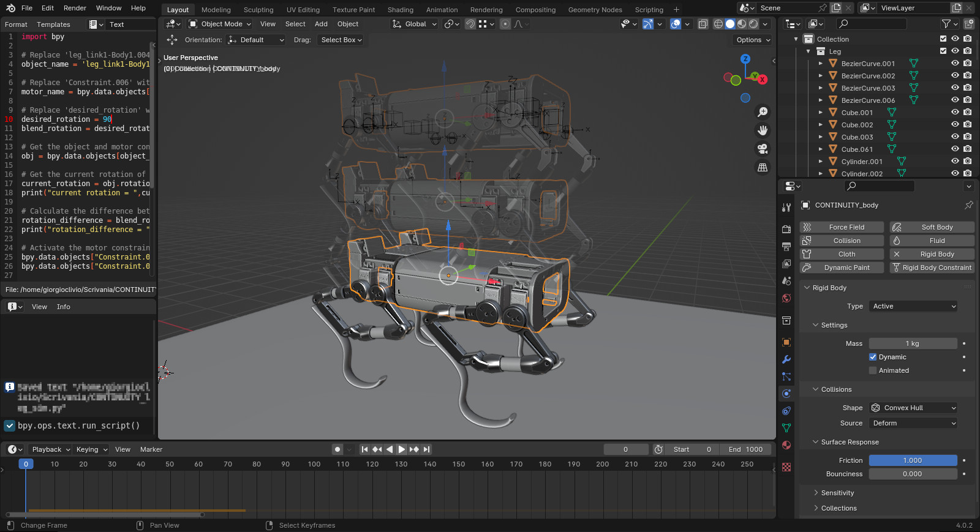This screenshot has height=532, width=980.
Task: Open the Physics properties tab icon
Action: (786, 394)
